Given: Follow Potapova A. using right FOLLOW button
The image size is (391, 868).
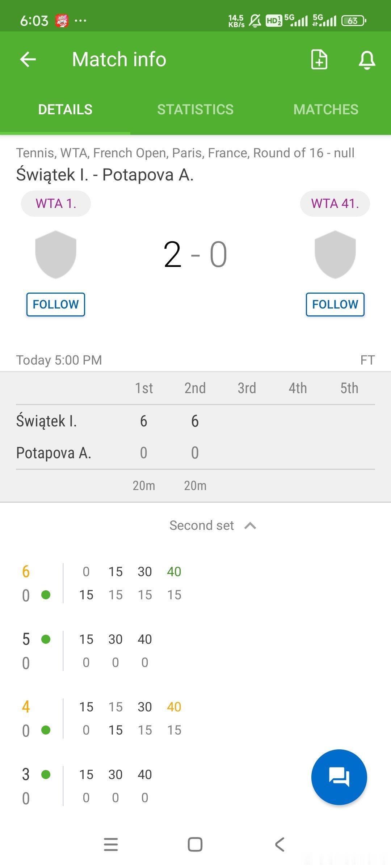Looking at the screenshot, I should click(x=335, y=305).
